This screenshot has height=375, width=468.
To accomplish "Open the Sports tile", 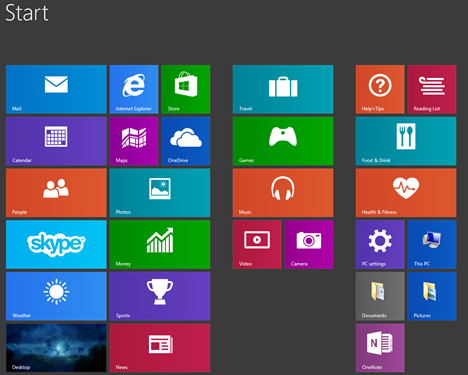I will coord(160,296).
